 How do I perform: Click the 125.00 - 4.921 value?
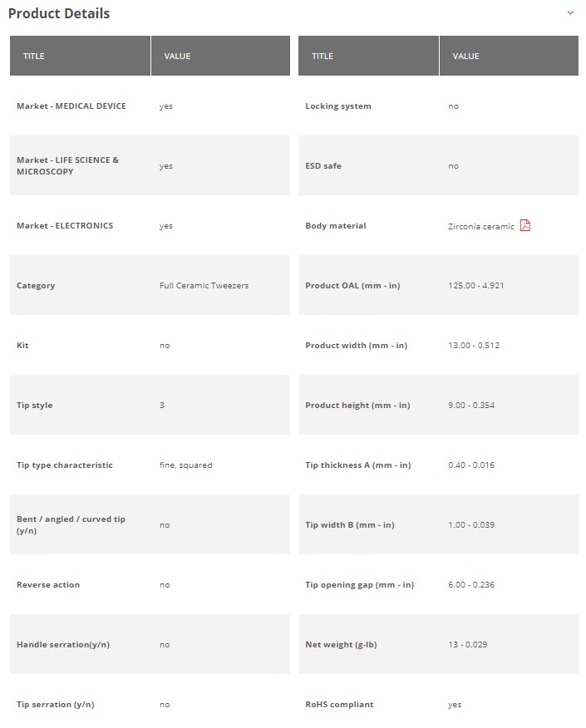pyautogui.click(x=475, y=286)
